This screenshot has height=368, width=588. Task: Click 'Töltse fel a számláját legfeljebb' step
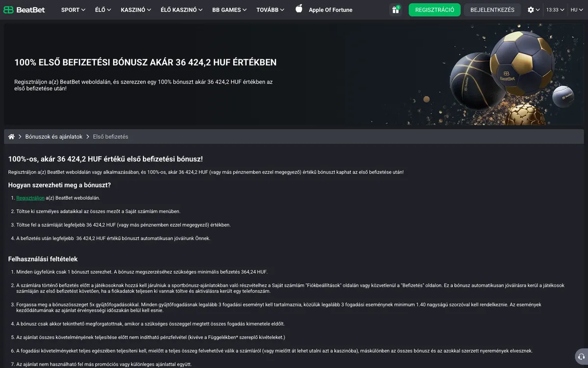pyautogui.click(x=123, y=225)
